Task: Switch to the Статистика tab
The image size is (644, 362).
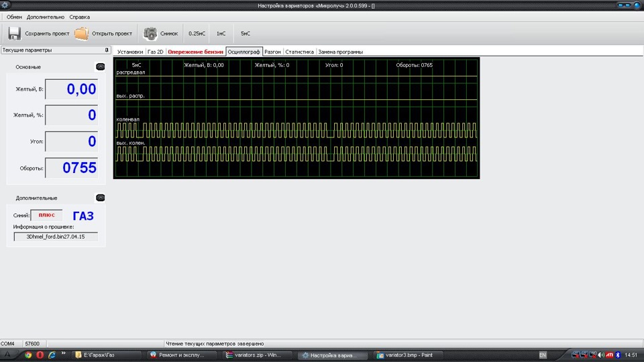Action: pos(299,52)
